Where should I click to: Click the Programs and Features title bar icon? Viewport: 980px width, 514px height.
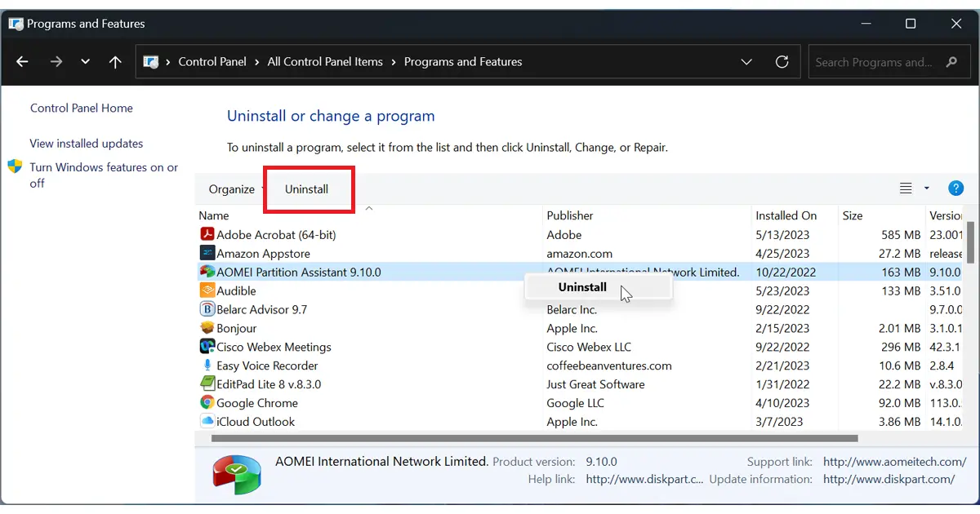click(x=16, y=24)
